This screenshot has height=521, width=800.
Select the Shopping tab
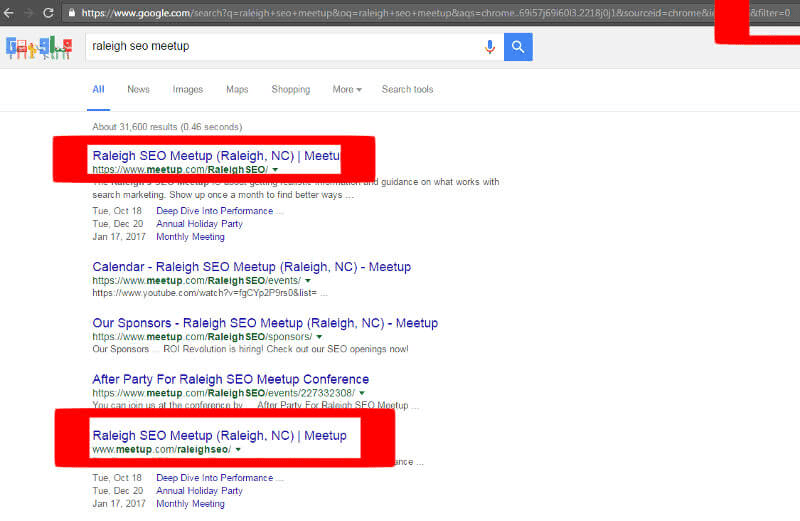pos(290,90)
